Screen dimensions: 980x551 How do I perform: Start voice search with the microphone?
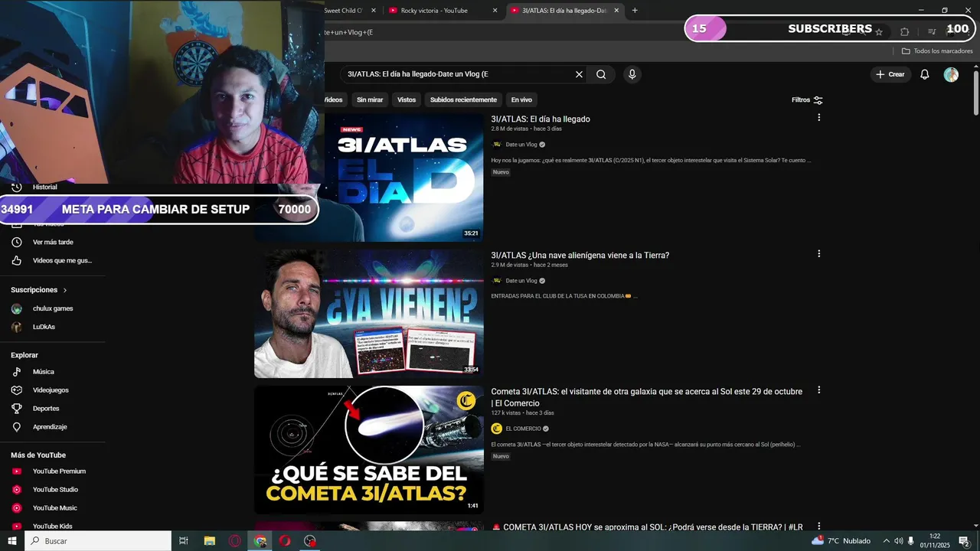pyautogui.click(x=632, y=74)
